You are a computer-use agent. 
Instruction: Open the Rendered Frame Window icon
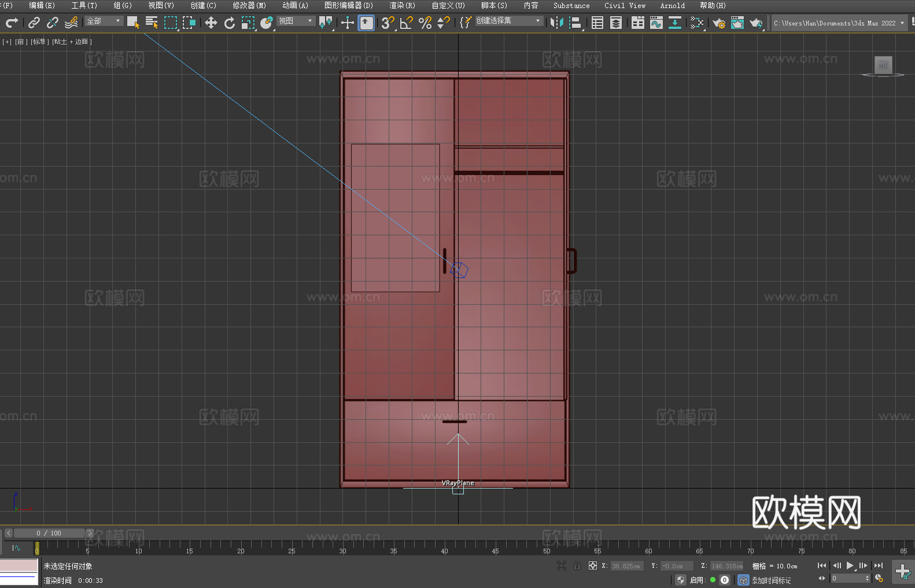[737, 23]
